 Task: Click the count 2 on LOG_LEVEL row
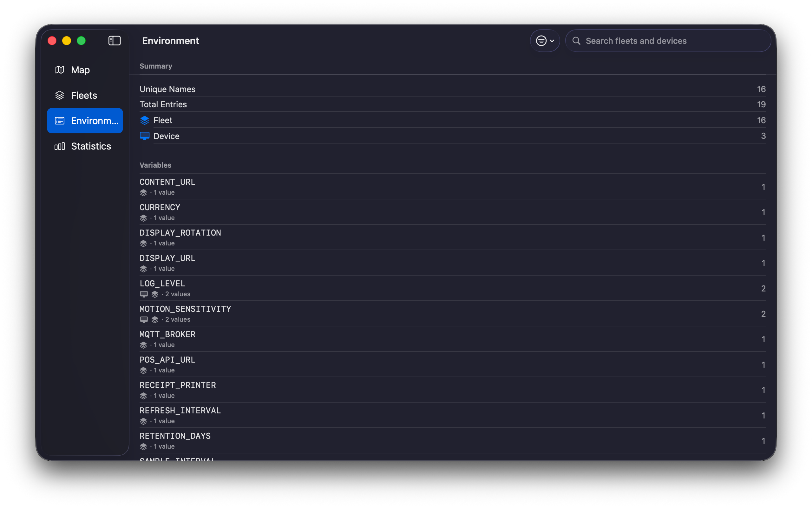(x=763, y=288)
